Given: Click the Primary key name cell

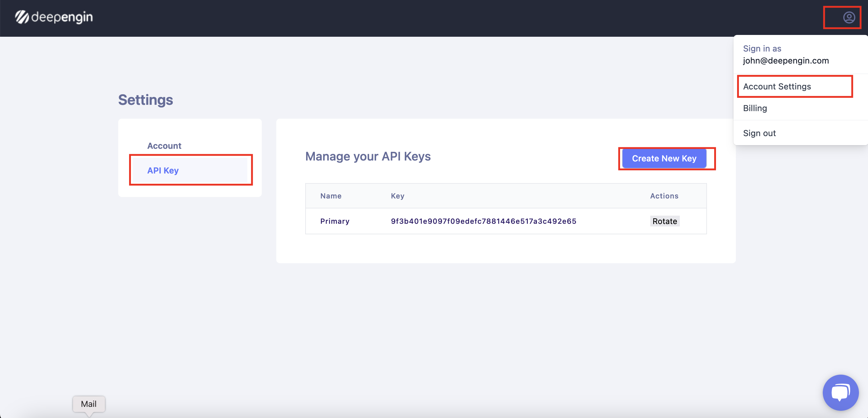Looking at the screenshot, I should click(334, 221).
